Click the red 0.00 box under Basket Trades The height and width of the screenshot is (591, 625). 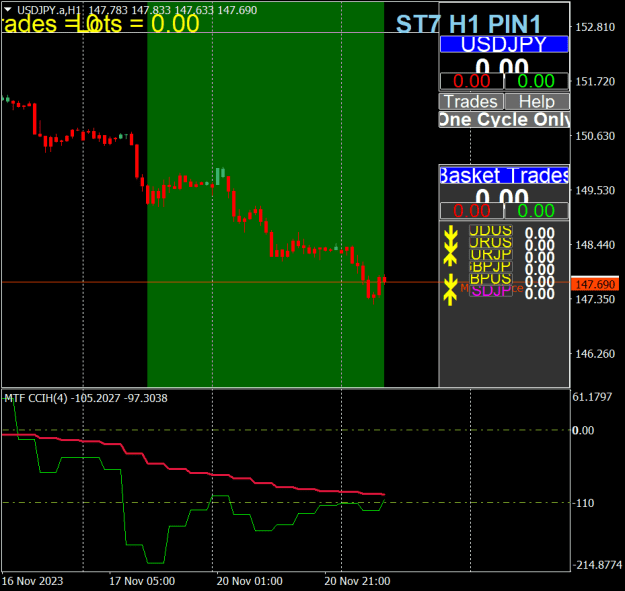[x=472, y=211]
